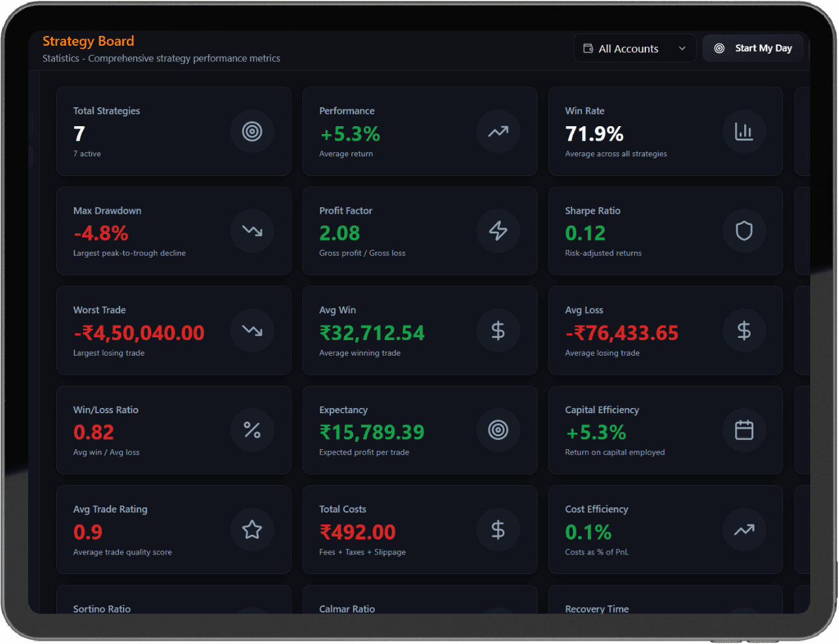Click the downward trend icon on Max Drawdown card

click(252, 231)
